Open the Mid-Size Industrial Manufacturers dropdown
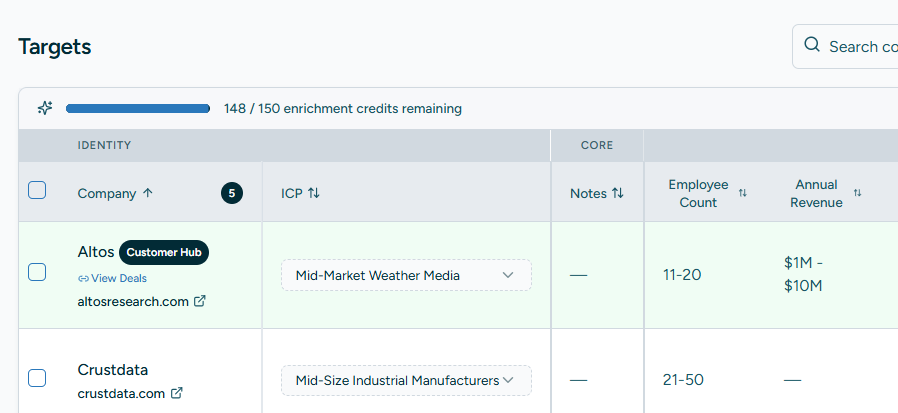The height and width of the screenshot is (413, 898). [x=406, y=380]
